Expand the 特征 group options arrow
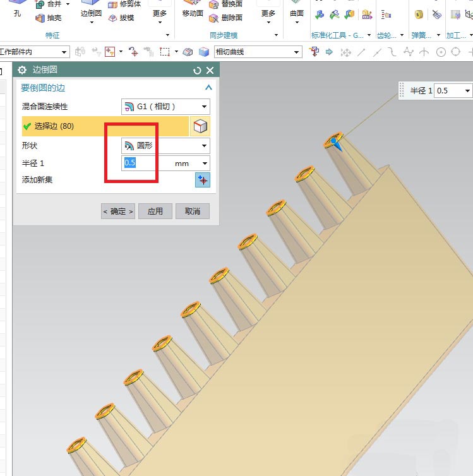This screenshot has width=473, height=476. click(167, 35)
